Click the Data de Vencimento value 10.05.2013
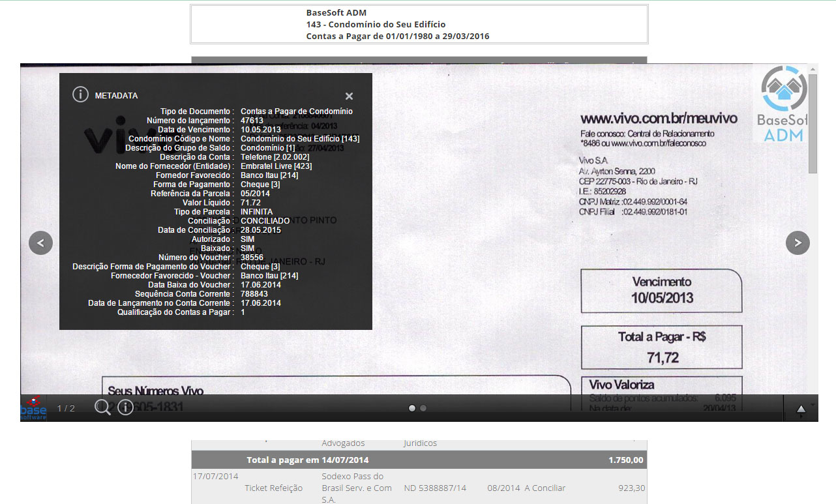 point(261,130)
